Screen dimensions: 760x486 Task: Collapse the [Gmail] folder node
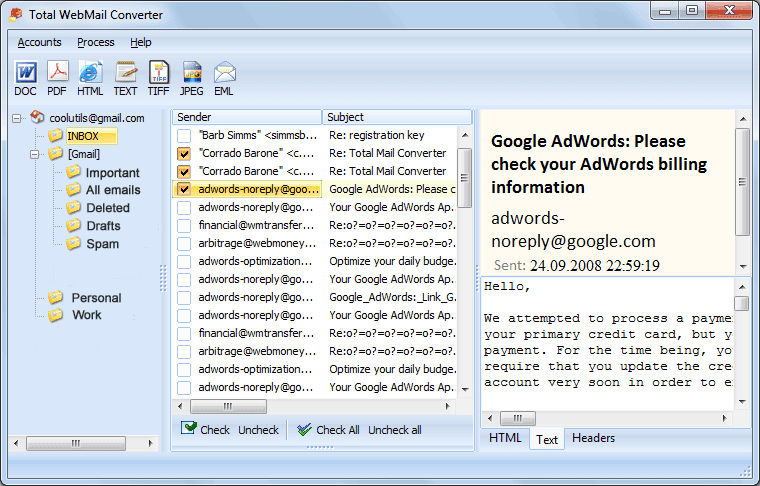pos(34,155)
